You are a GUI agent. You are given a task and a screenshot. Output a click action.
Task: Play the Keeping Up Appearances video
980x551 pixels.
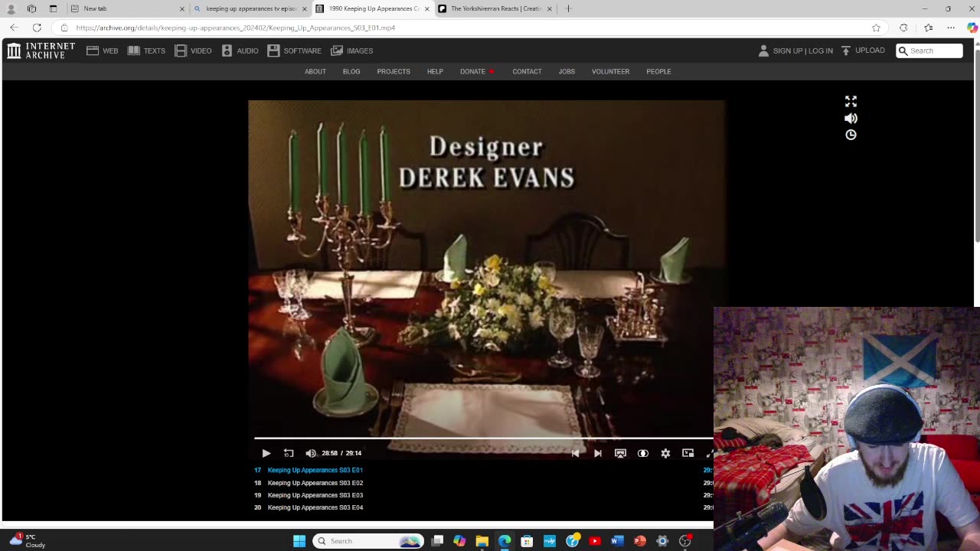tap(266, 453)
